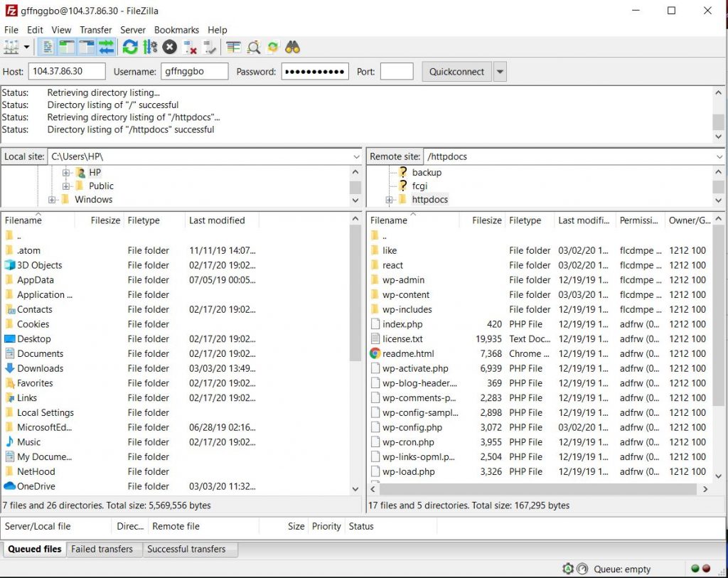Image resolution: width=728 pixels, height=578 pixels.
Task: Open the Edit menu
Action: coord(35,30)
